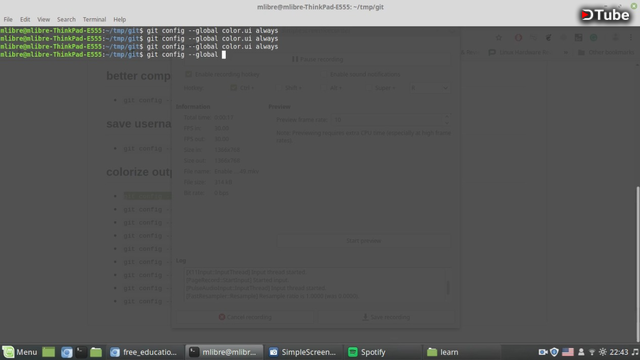Click the recorder log panel scrollbar
The height and width of the screenshot is (360, 640).
pos(448,287)
